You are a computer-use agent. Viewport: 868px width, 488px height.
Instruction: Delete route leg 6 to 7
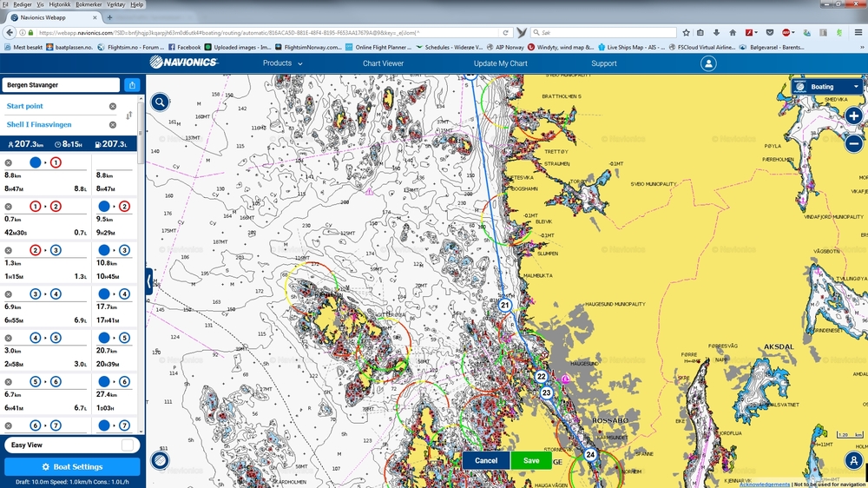[x=9, y=425]
